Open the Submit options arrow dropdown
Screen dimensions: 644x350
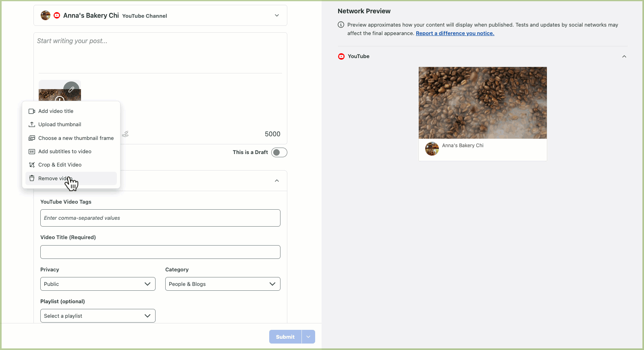pyautogui.click(x=308, y=337)
